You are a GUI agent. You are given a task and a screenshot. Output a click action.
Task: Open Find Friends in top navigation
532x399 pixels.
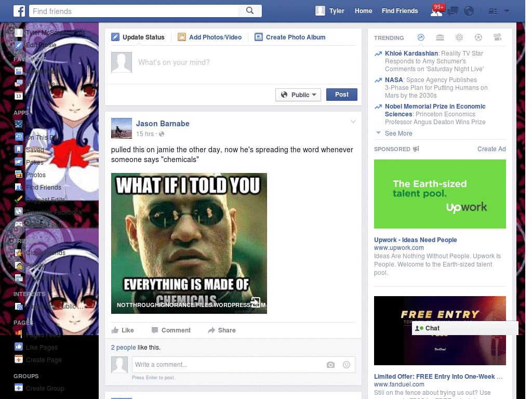pyautogui.click(x=400, y=11)
